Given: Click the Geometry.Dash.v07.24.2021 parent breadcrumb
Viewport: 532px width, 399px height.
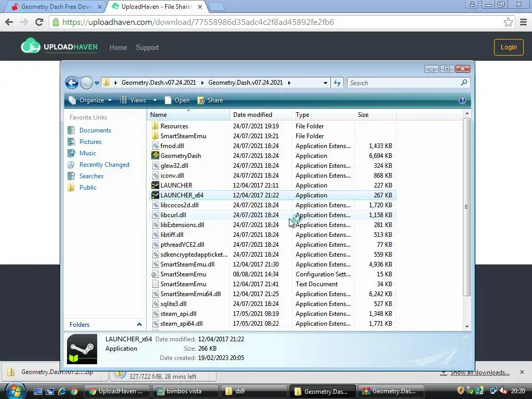Looking at the screenshot, I should click(x=158, y=83).
